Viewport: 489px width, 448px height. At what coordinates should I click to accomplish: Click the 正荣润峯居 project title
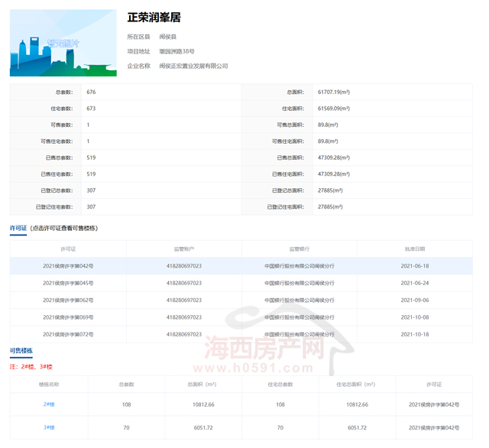154,17
